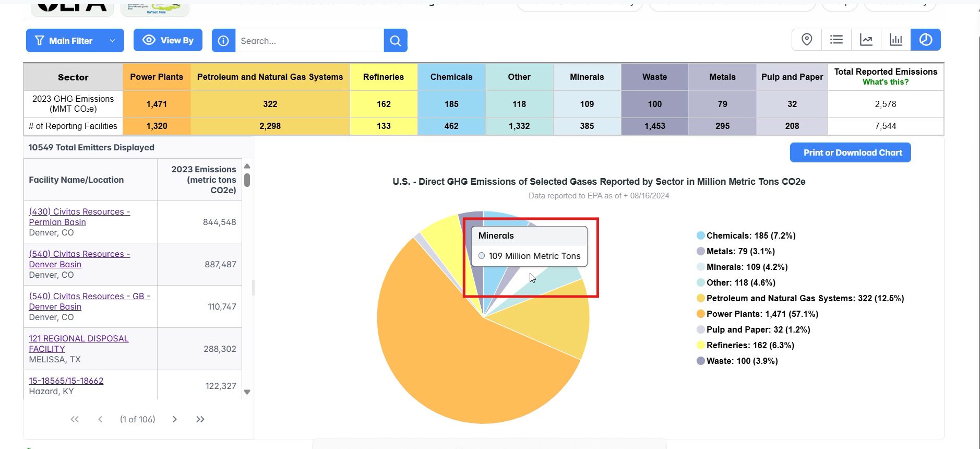Toggle Other series in chart legend
980x449 pixels.
click(736, 282)
